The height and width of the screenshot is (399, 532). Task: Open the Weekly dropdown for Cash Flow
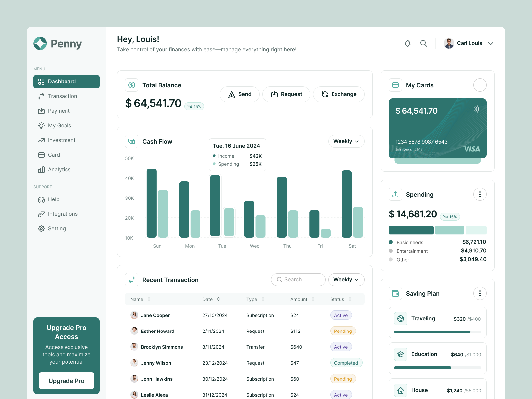click(346, 141)
